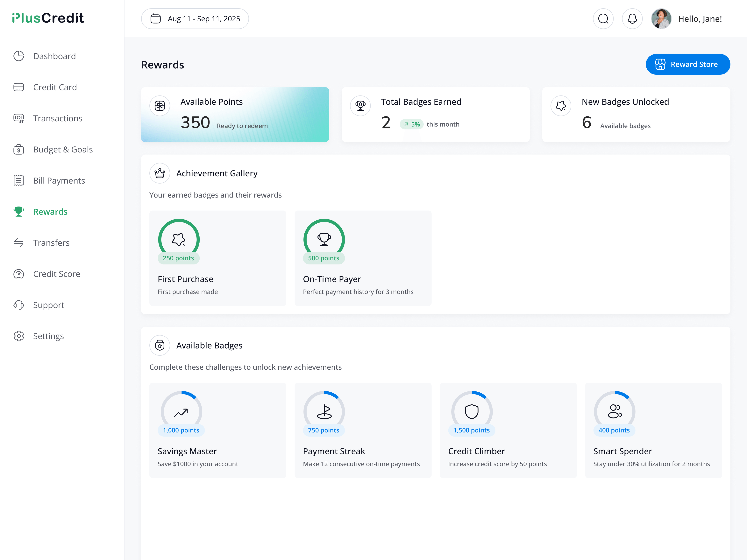Open Budget & Goals section
The height and width of the screenshot is (560, 747).
coord(53,150)
